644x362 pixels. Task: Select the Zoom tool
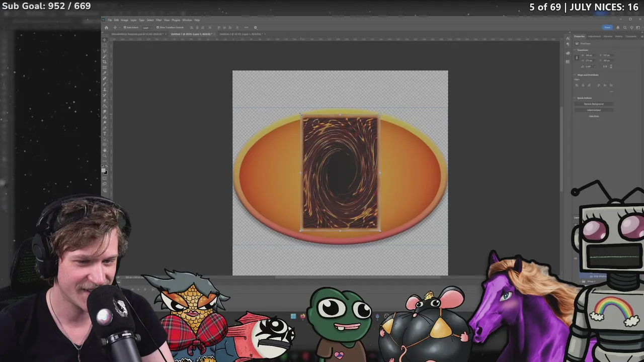point(104,155)
